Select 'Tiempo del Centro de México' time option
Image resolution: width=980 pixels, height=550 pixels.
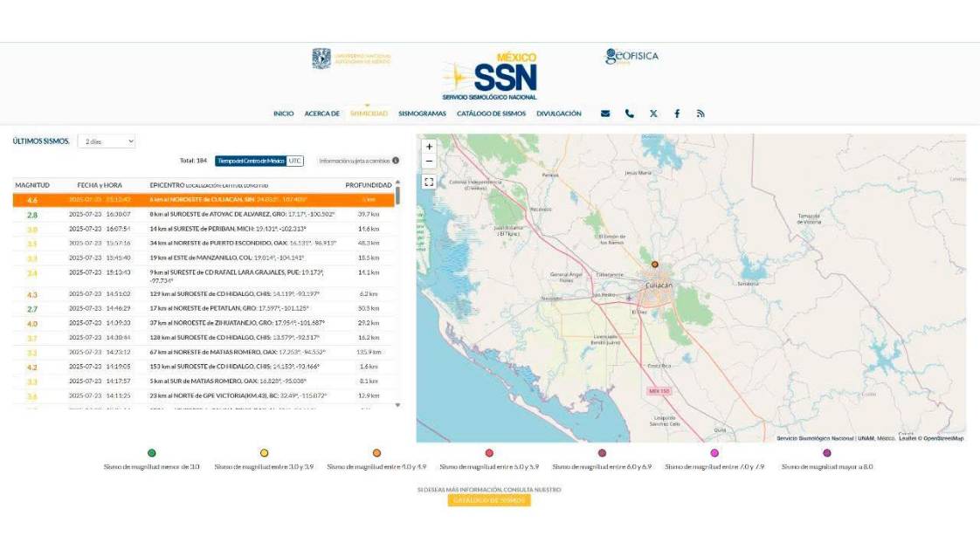coord(250,161)
